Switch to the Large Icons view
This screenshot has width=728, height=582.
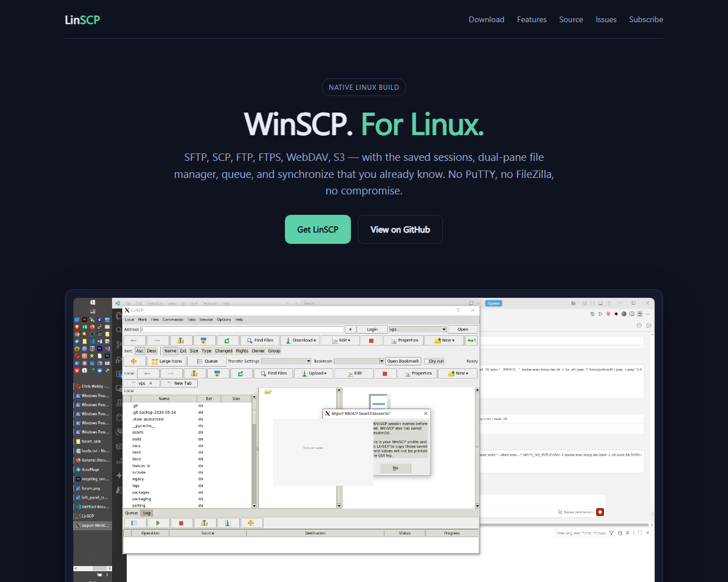pyautogui.click(x=167, y=361)
